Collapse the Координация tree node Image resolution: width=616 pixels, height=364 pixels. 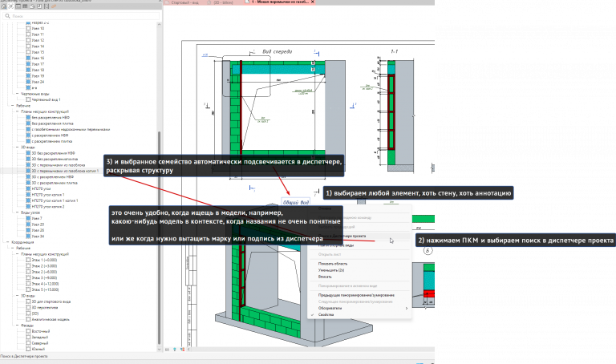[7, 242]
